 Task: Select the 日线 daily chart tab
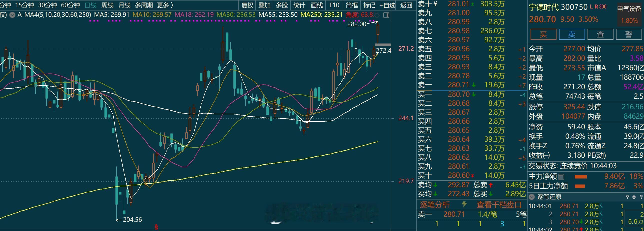pos(90,5)
